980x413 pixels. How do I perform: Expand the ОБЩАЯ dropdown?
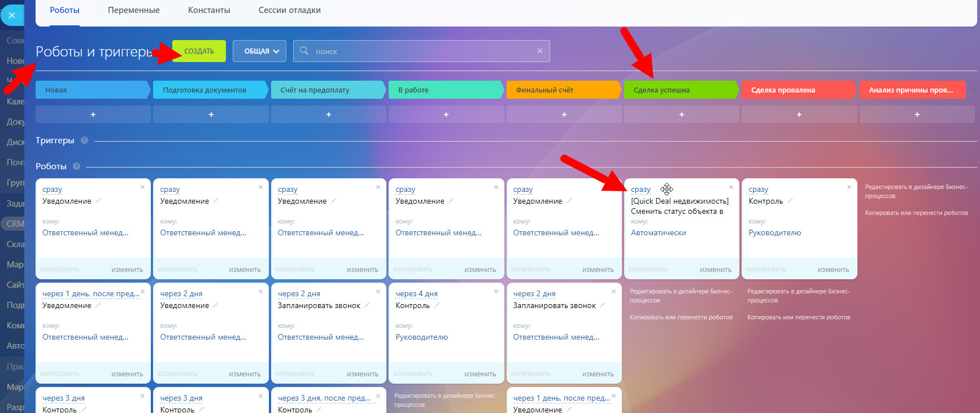coord(259,51)
